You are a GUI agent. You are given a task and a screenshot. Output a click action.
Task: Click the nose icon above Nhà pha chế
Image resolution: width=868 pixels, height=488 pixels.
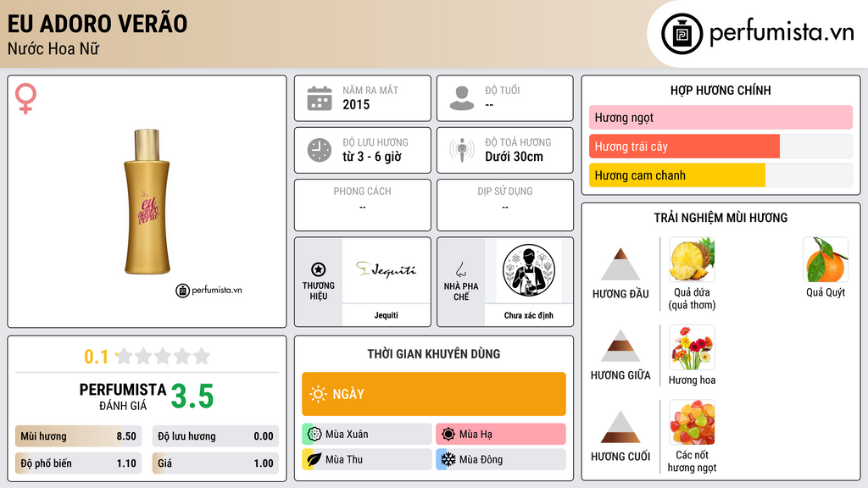(x=460, y=269)
